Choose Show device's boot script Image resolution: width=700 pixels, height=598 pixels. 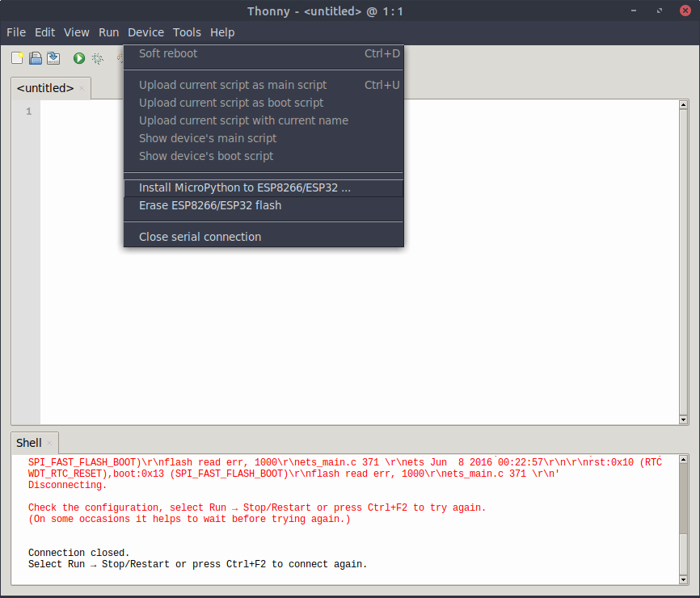(x=264, y=156)
